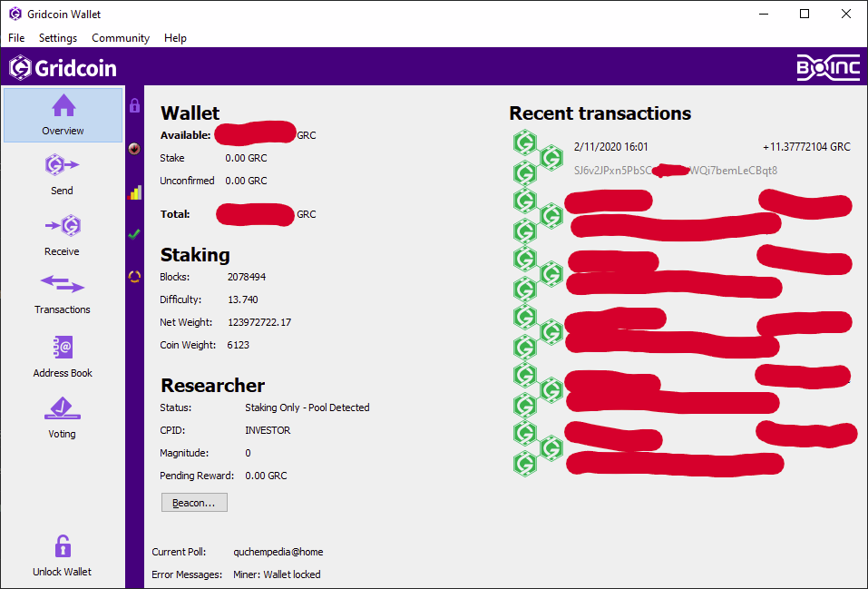Click the connection signal bars icon
Viewport: 868px width, 589px height.
click(134, 192)
